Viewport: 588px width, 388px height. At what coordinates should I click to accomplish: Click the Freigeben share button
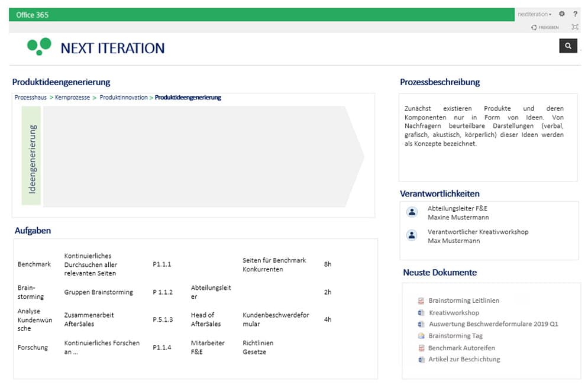click(545, 27)
